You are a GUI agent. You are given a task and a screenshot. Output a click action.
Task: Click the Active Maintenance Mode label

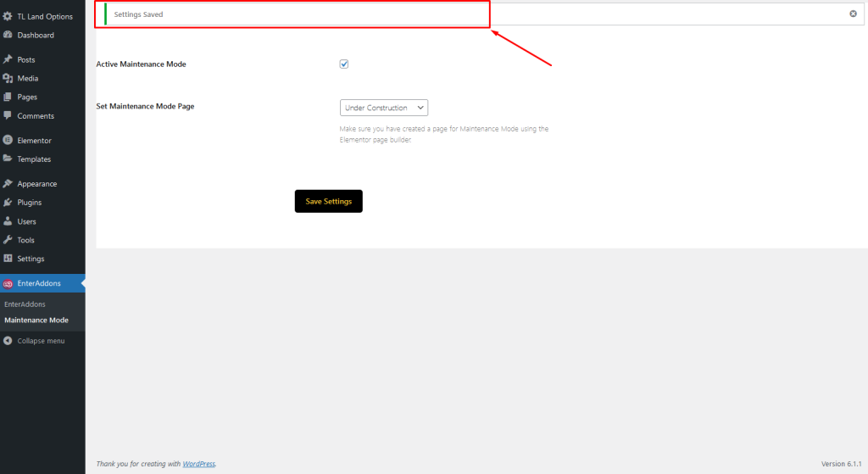tap(142, 64)
